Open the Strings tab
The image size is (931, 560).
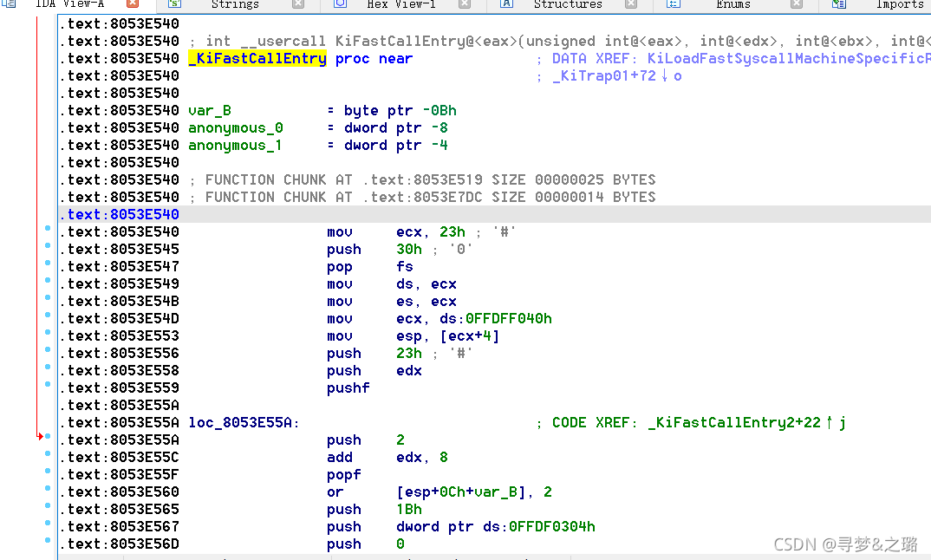[x=235, y=4]
